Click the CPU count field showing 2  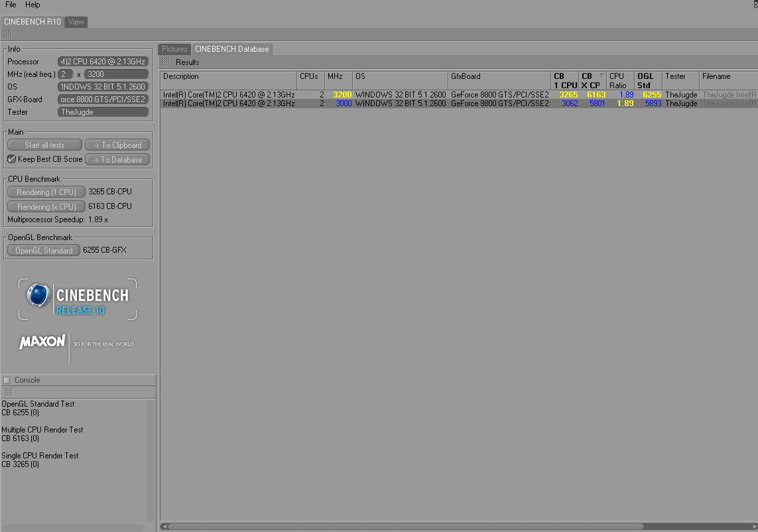click(65, 74)
